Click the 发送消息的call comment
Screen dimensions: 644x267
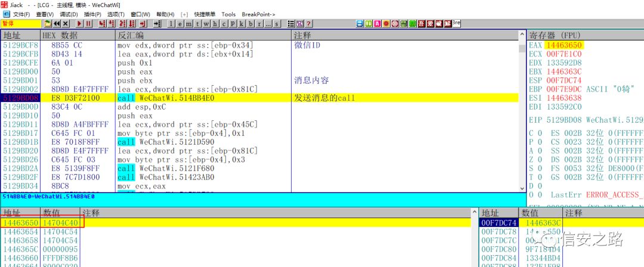(x=324, y=98)
